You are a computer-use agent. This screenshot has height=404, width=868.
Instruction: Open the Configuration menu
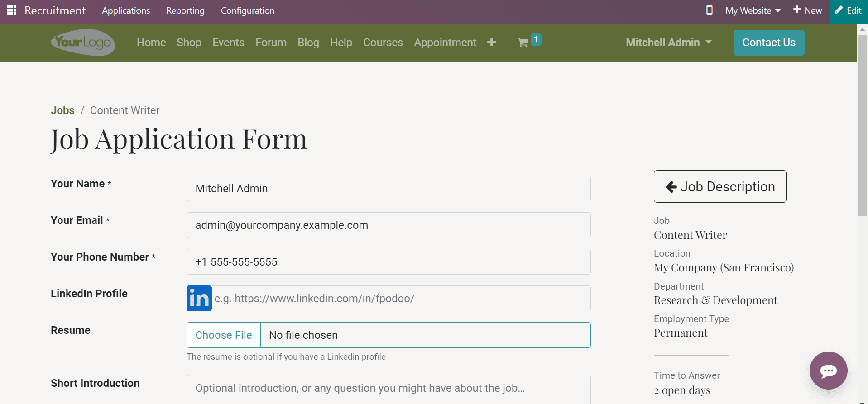247,10
